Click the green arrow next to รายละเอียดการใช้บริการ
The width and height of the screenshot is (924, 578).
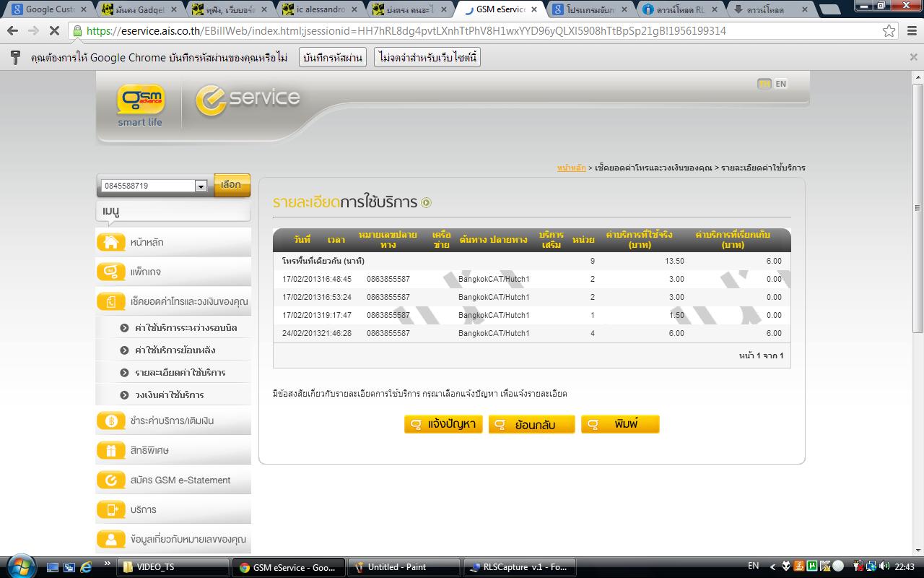(426, 203)
